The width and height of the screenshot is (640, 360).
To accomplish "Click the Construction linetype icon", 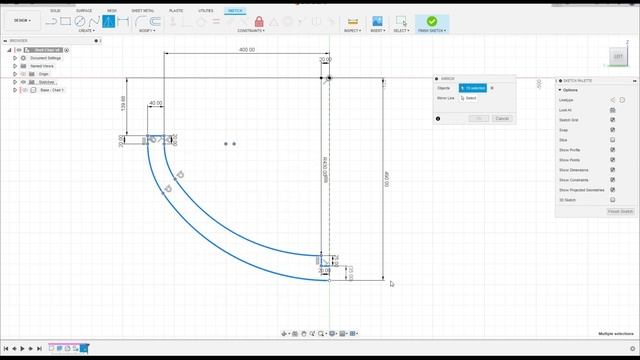I will point(613,100).
